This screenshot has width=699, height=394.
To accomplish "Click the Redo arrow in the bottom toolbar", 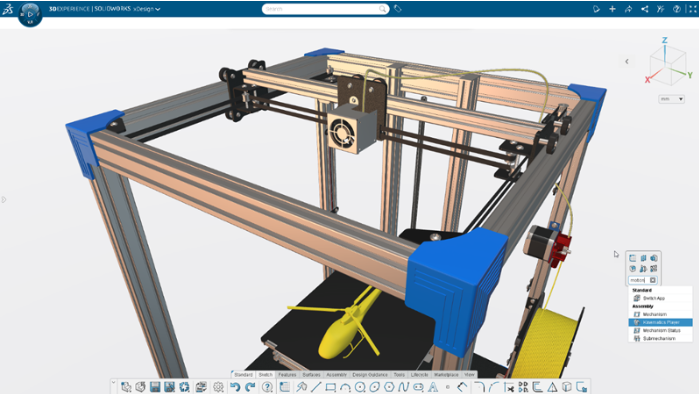I will (250, 387).
